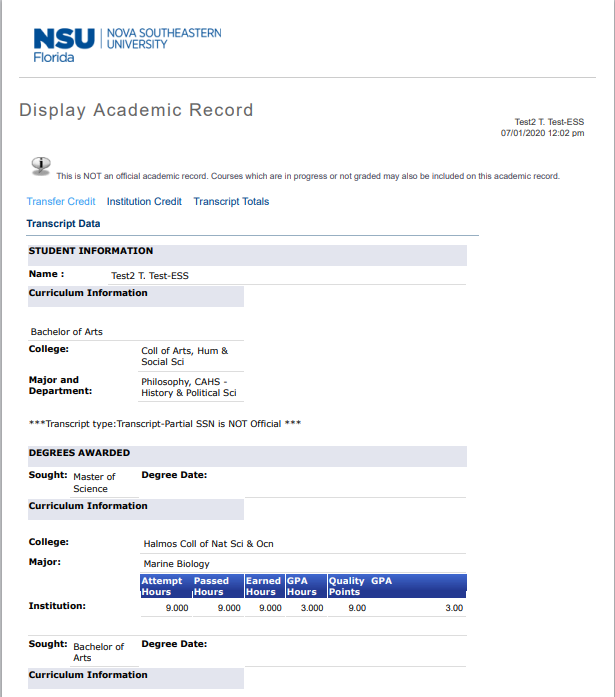Click the Institution row label
615x697 pixels.
click(x=57, y=606)
